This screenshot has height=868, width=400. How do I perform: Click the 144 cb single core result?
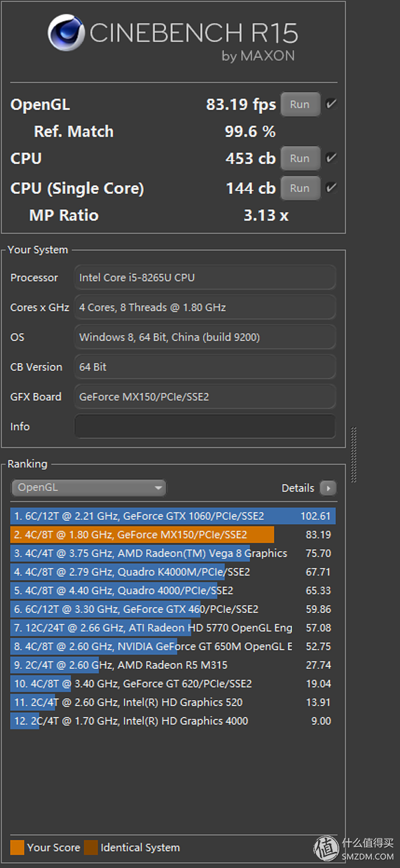pyautogui.click(x=251, y=189)
